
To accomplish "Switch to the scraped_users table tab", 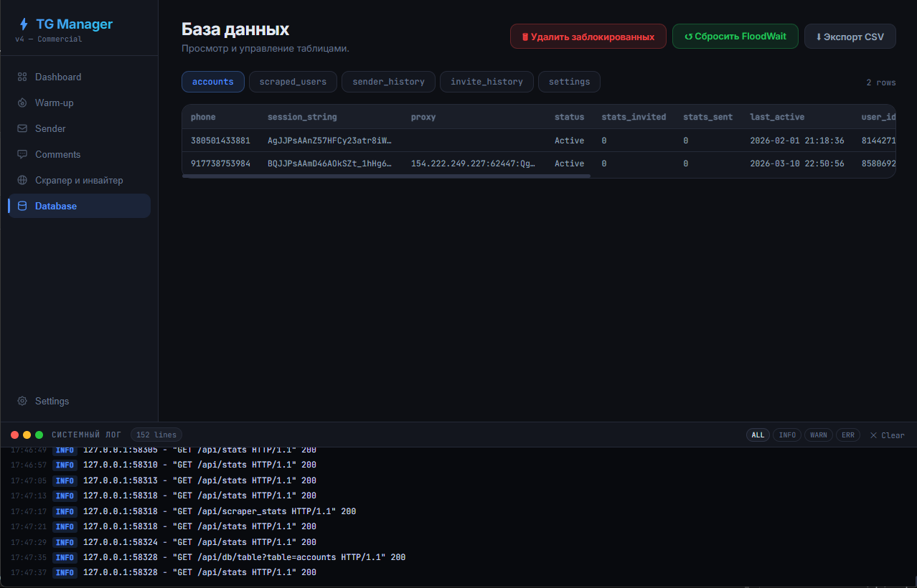I will coord(293,82).
